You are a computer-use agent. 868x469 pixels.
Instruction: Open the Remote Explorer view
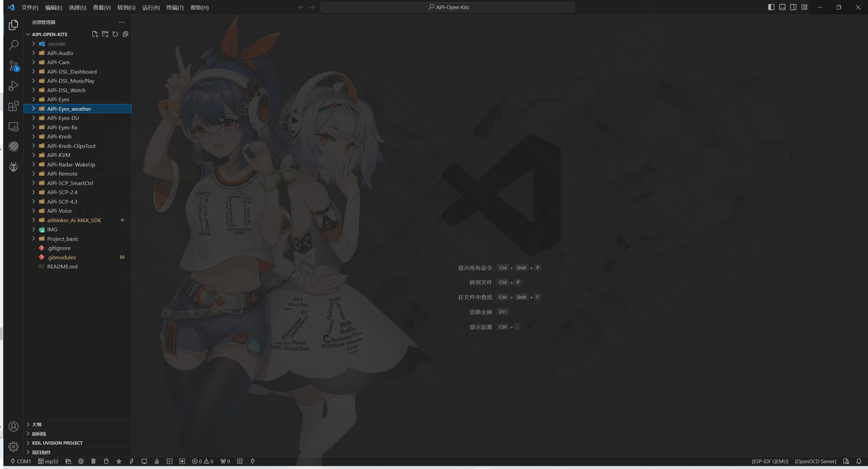pos(14,127)
